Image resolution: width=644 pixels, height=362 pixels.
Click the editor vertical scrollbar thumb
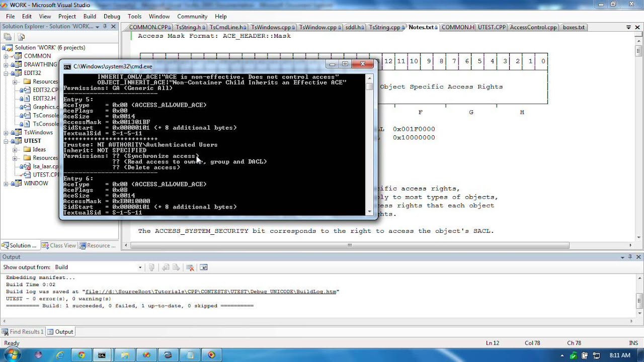tap(638, 51)
